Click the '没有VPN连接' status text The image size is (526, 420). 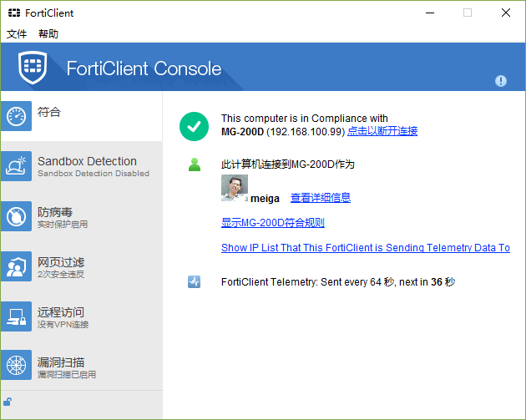click(x=63, y=324)
